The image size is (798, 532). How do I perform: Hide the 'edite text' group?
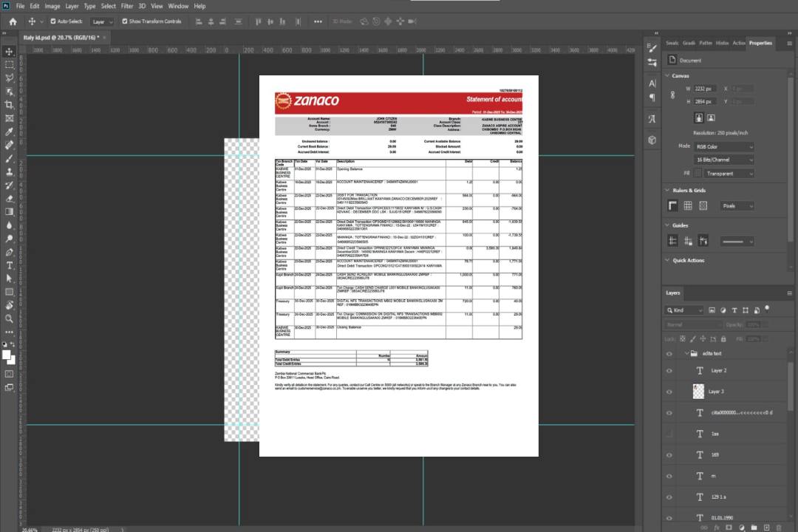(x=669, y=354)
